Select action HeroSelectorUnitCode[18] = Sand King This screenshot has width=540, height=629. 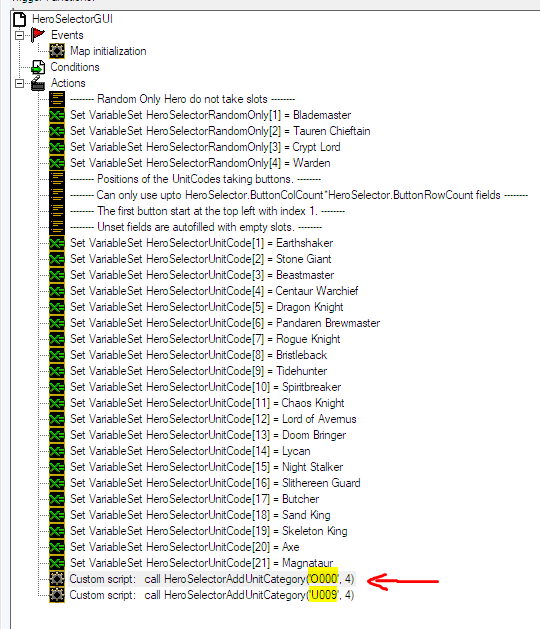point(201,515)
